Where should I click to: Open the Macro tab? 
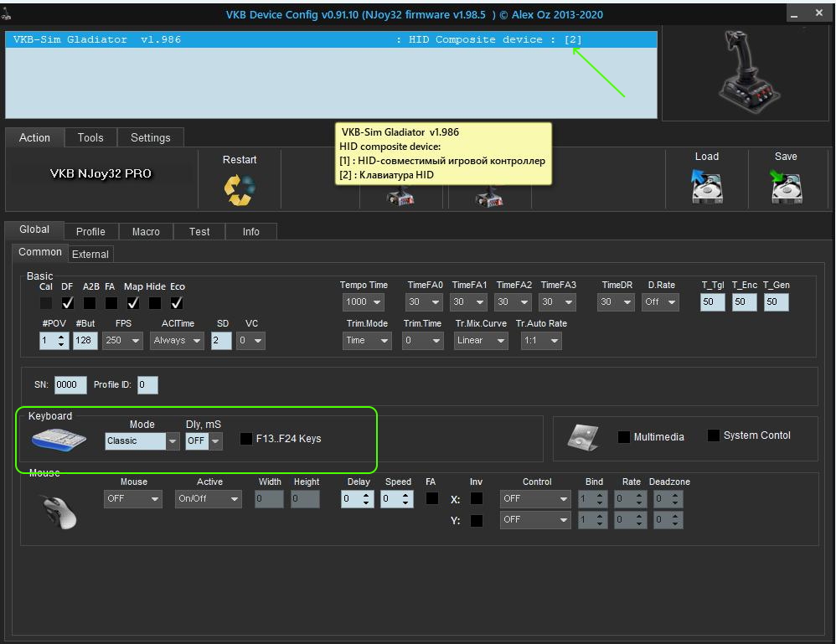click(x=146, y=231)
